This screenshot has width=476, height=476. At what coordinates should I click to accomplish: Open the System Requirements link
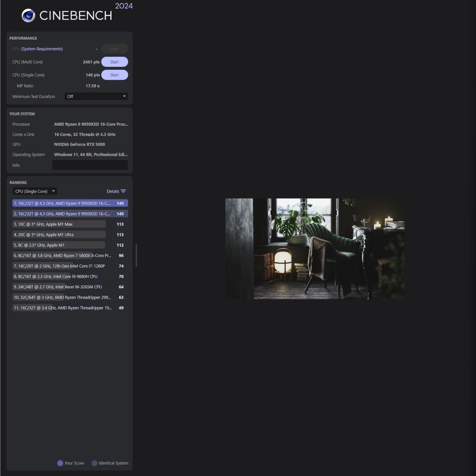pyautogui.click(x=42, y=49)
